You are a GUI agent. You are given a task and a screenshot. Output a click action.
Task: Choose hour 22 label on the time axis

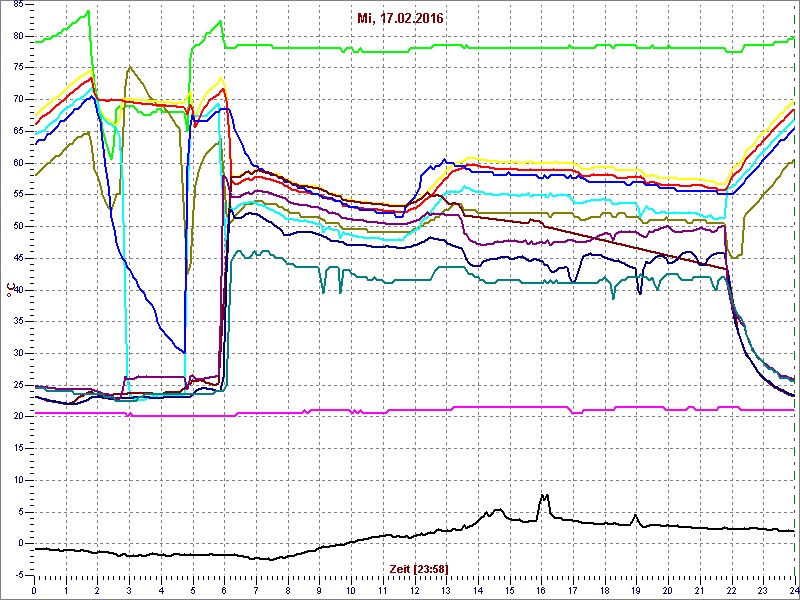pos(731,589)
